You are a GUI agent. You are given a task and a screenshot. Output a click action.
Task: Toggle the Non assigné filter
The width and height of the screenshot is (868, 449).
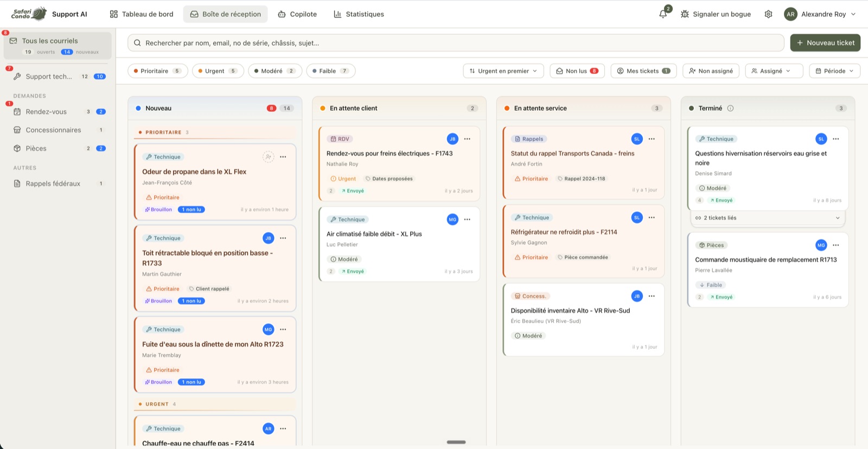click(711, 71)
